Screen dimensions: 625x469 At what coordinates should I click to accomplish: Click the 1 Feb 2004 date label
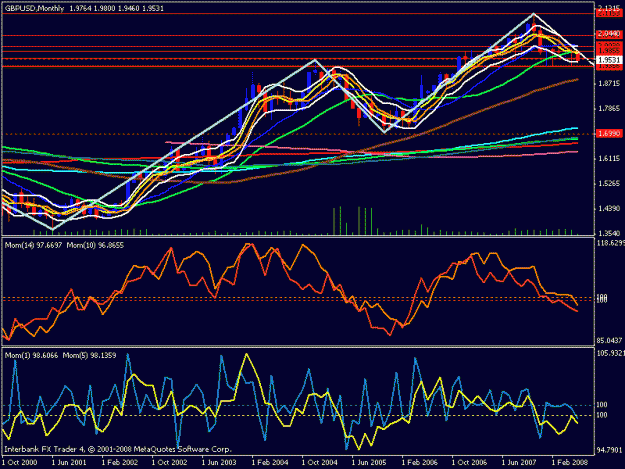[270, 463]
